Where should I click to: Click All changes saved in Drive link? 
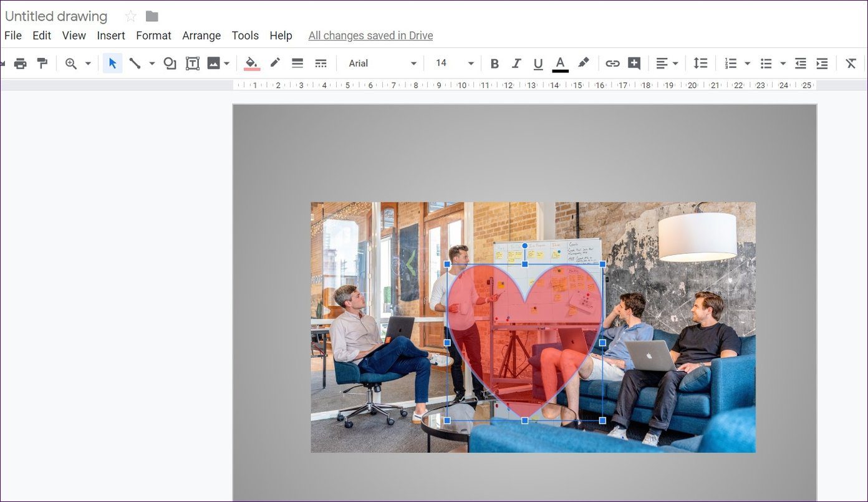coord(370,36)
